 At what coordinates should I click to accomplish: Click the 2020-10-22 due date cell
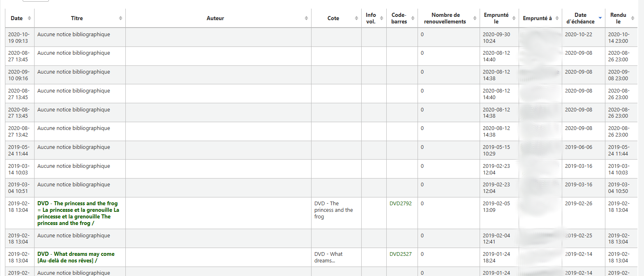[x=578, y=35]
